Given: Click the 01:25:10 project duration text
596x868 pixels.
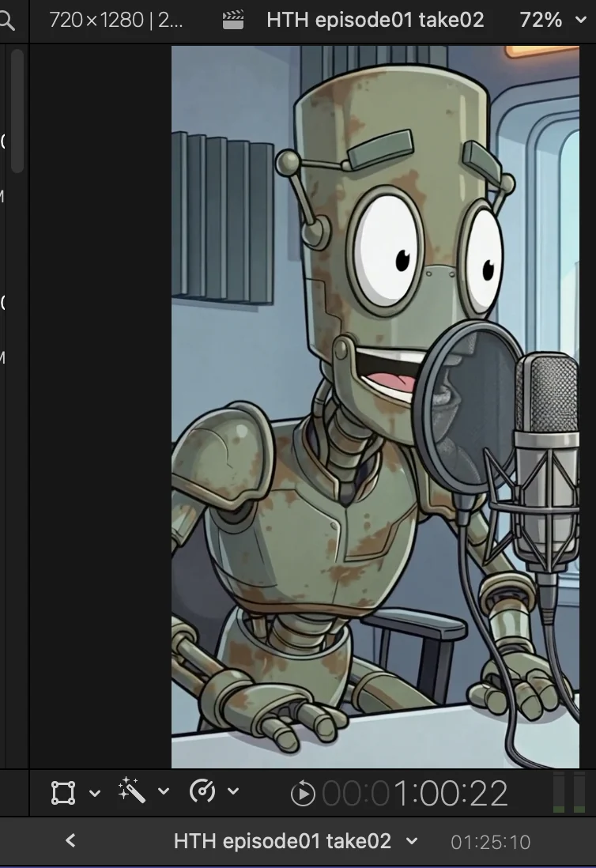Looking at the screenshot, I should pyautogui.click(x=491, y=842).
